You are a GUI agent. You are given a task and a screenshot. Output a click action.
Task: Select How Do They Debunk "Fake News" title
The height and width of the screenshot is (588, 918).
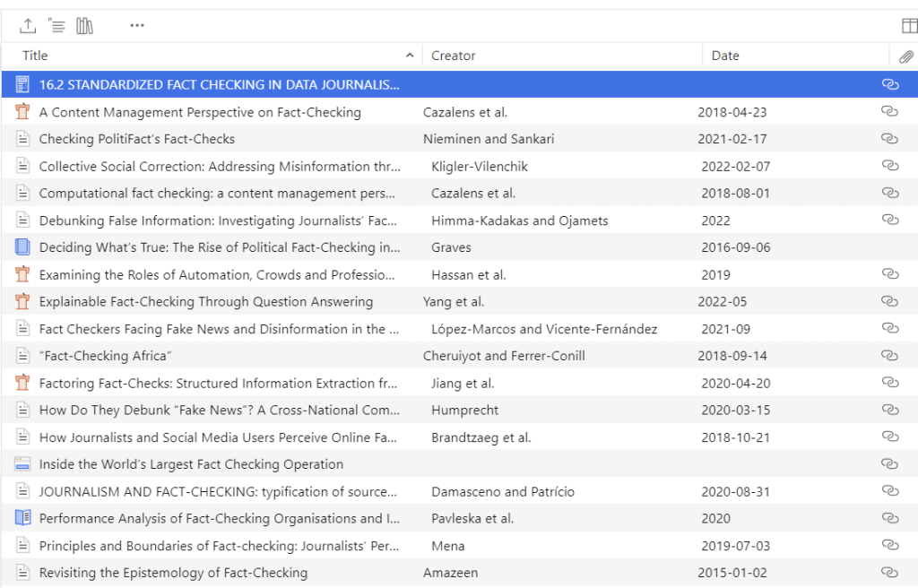pos(220,410)
